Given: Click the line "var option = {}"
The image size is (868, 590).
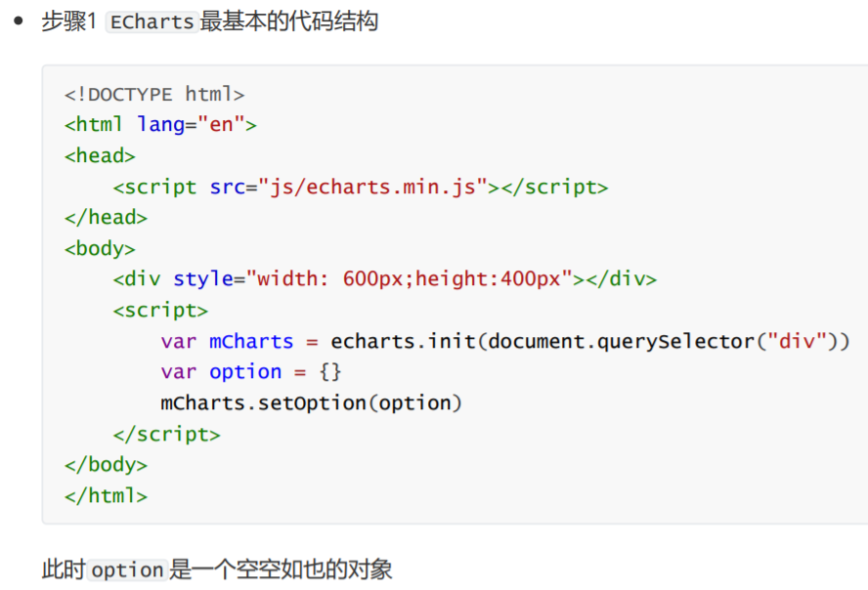Looking at the screenshot, I should [251, 372].
